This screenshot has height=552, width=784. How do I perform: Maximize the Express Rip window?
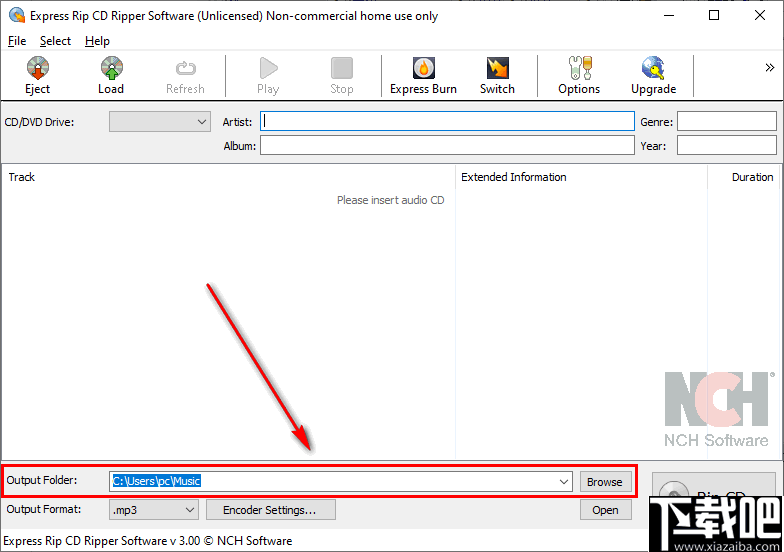pos(714,16)
